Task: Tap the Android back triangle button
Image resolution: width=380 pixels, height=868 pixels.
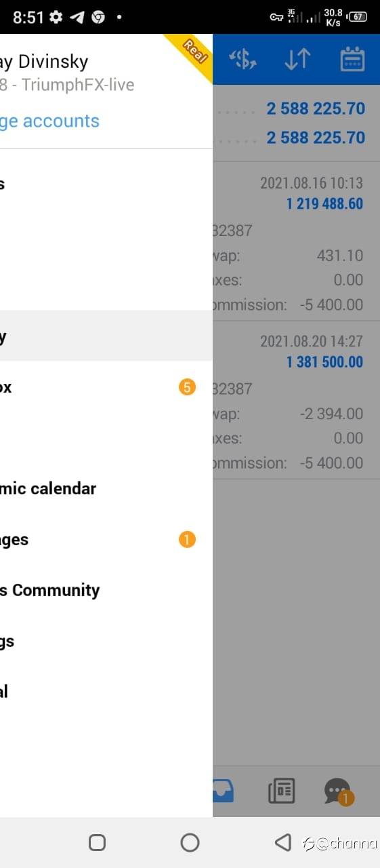Action: pyautogui.click(x=282, y=842)
